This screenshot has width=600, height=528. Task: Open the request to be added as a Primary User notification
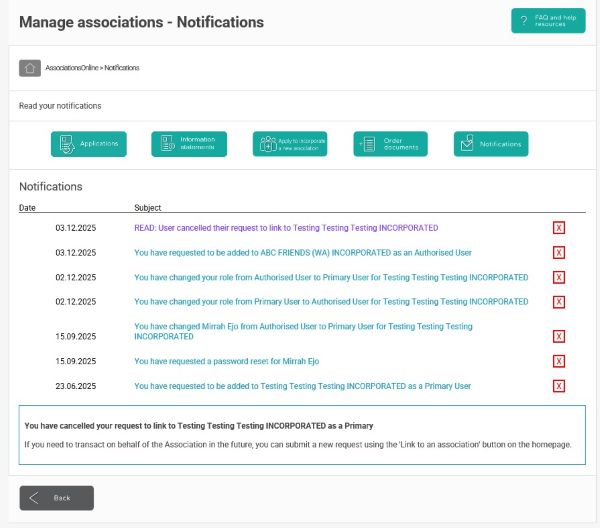(x=302, y=386)
